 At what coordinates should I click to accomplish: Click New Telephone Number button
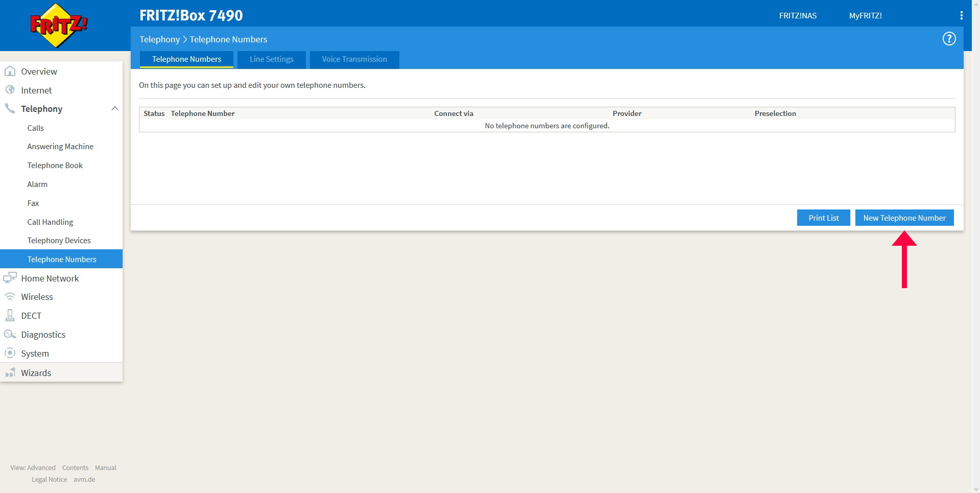click(x=904, y=218)
